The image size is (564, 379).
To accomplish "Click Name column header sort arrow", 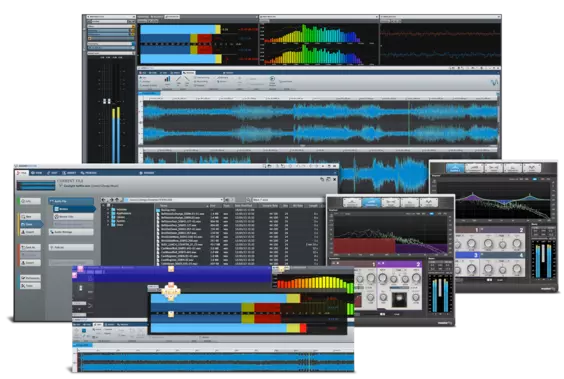I will (207, 206).
